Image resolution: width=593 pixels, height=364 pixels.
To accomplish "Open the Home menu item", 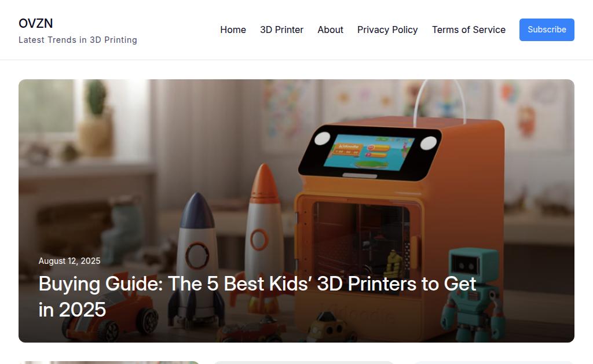I will 233,30.
